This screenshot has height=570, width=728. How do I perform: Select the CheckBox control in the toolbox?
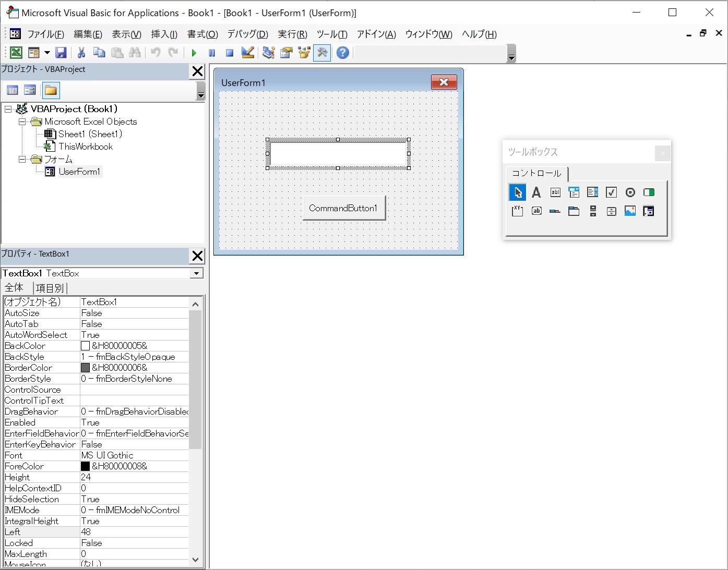[x=611, y=192]
